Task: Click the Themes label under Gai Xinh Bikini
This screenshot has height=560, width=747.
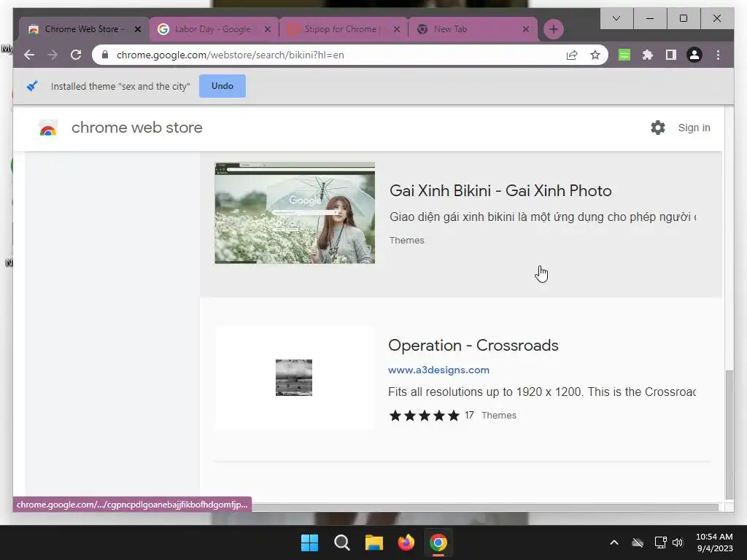Action: pyautogui.click(x=406, y=241)
